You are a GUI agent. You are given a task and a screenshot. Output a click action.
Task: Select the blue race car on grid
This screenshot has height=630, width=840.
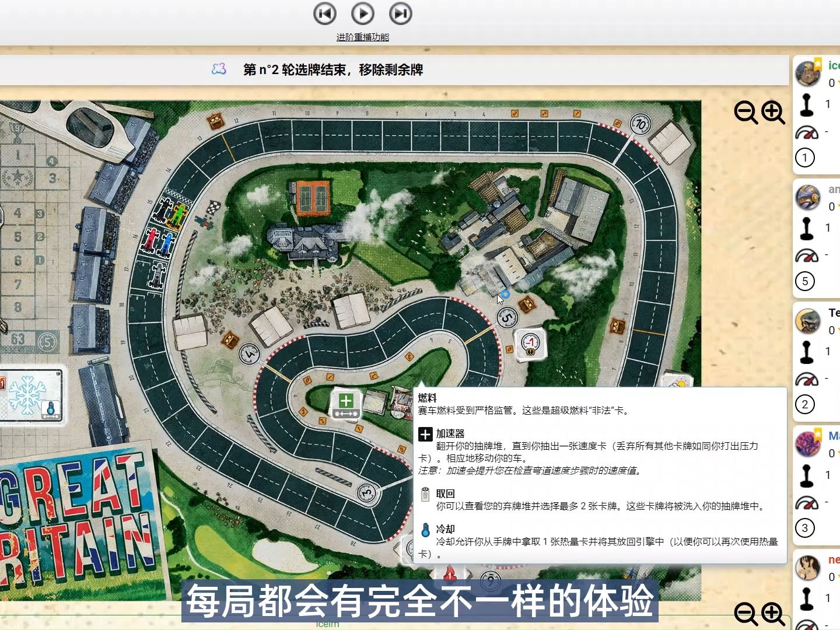coord(166,246)
